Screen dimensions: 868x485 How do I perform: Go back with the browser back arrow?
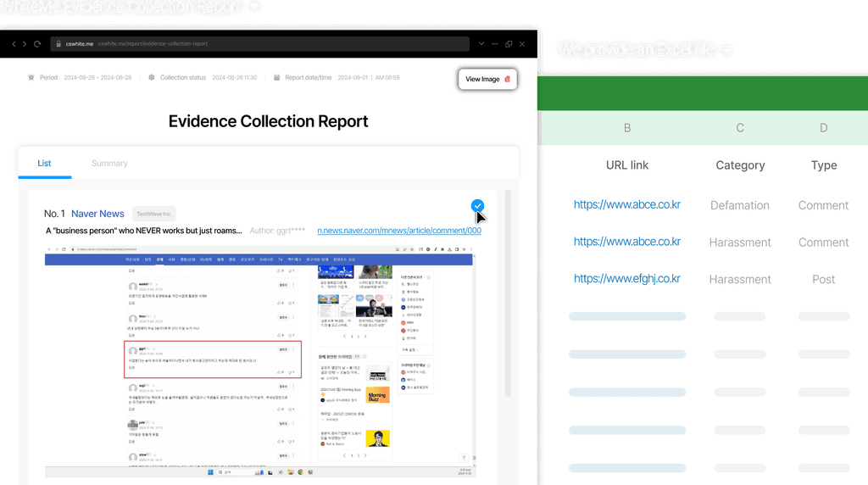(x=14, y=44)
